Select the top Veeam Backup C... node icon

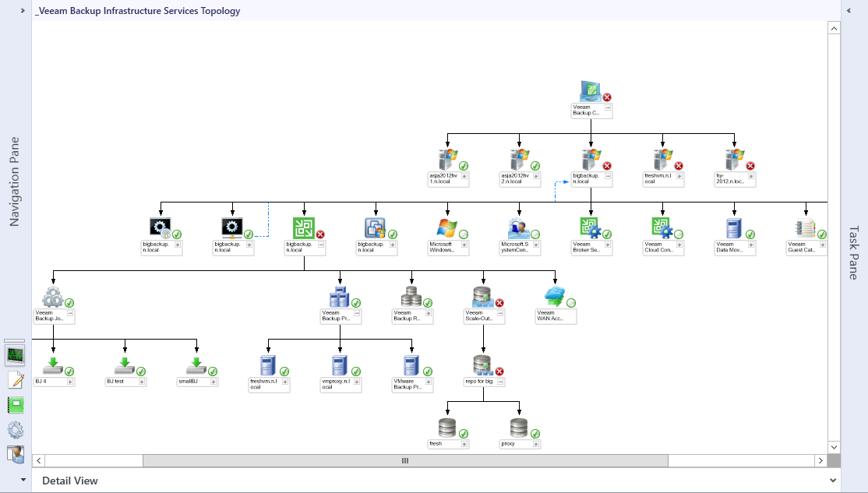591,91
